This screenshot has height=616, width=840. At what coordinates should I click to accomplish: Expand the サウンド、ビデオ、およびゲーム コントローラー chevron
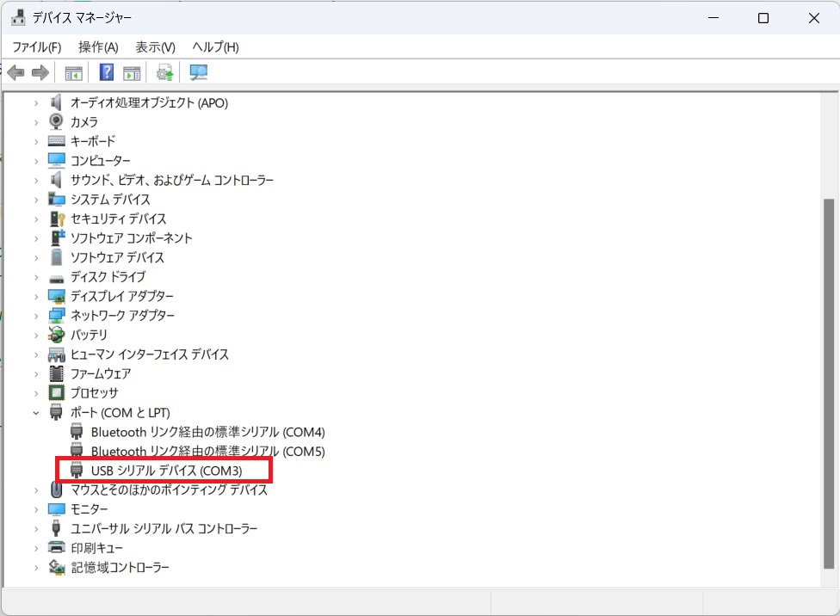click(36, 180)
